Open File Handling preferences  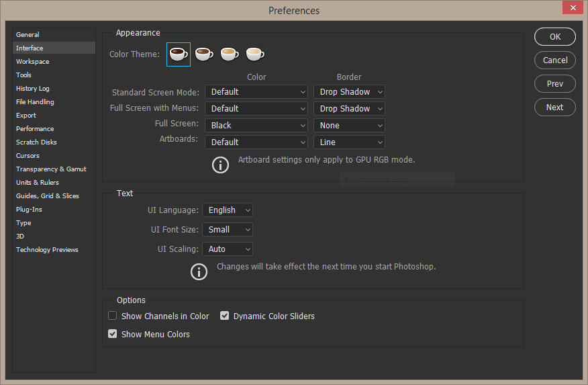(54, 101)
